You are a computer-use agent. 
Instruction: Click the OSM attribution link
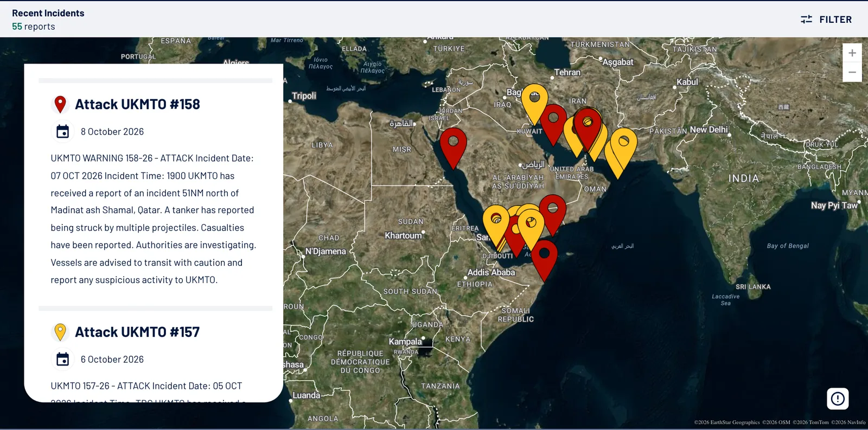776,422
